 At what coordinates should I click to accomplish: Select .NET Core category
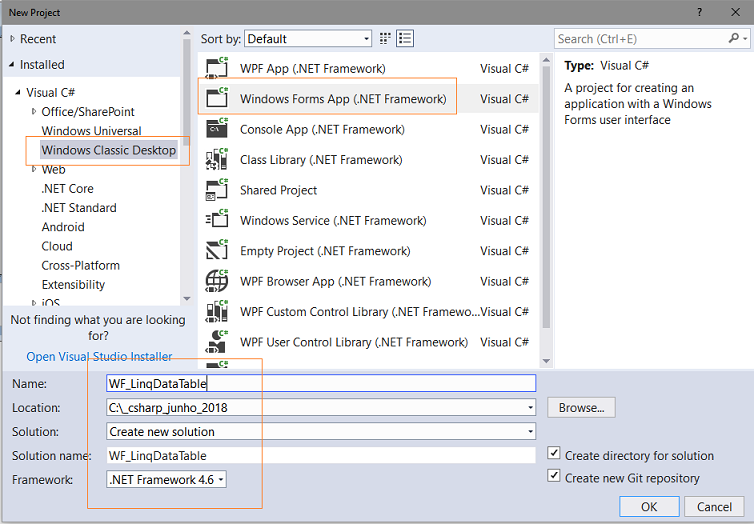(x=67, y=188)
